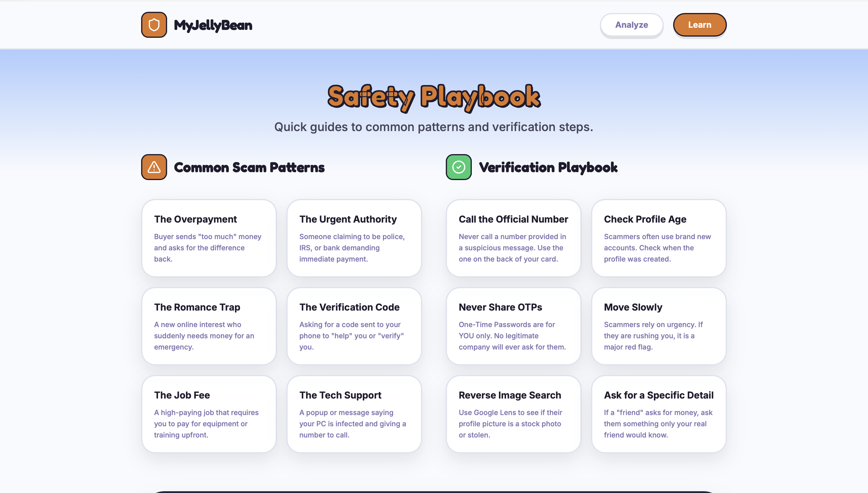Select The Urgent Authority card

coord(354,238)
